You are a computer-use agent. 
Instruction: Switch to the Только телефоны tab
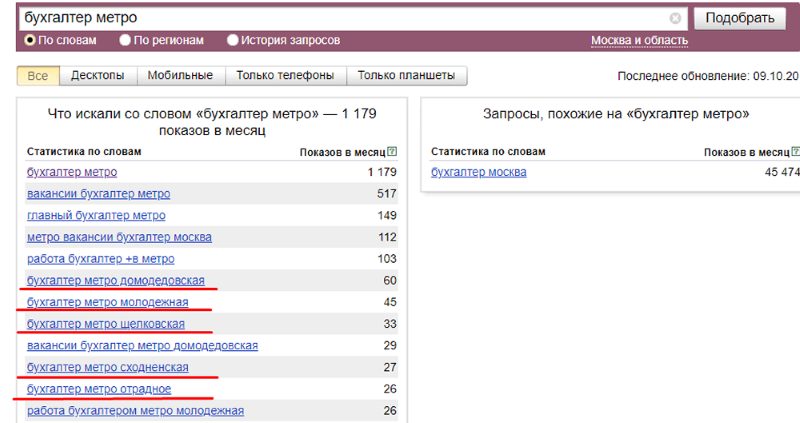pyautogui.click(x=285, y=76)
